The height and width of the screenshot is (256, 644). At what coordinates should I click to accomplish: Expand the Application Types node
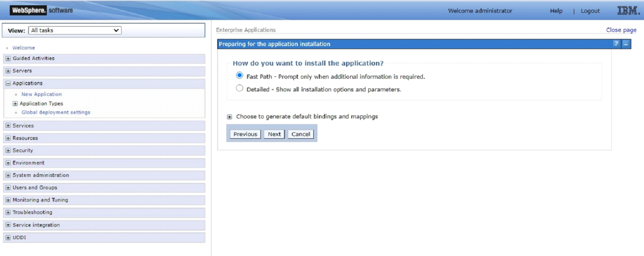pos(15,103)
